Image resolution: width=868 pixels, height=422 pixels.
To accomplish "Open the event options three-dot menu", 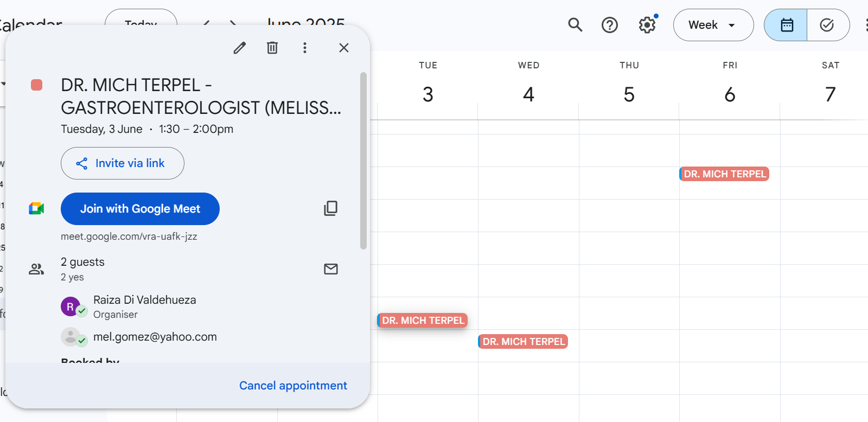I will point(305,48).
